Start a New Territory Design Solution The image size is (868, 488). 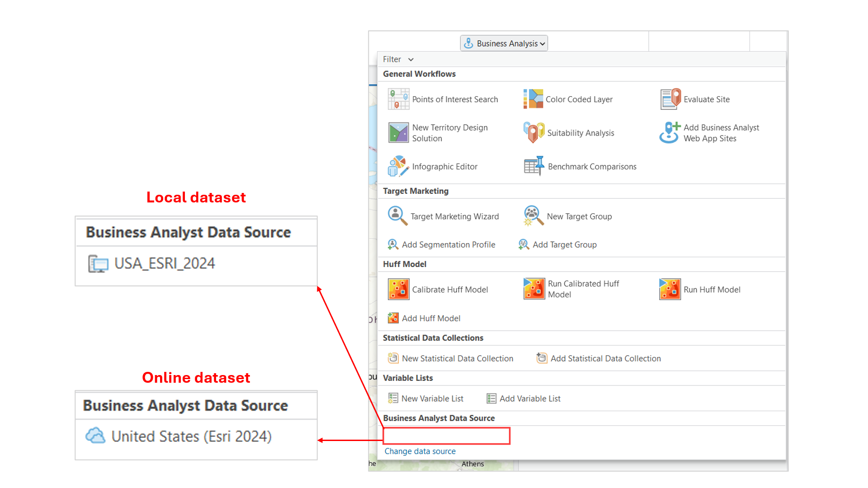[450, 133]
